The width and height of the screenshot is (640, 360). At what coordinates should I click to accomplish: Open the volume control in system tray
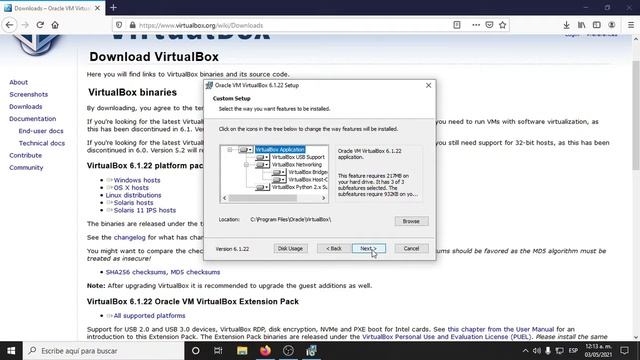tap(537, 351)
